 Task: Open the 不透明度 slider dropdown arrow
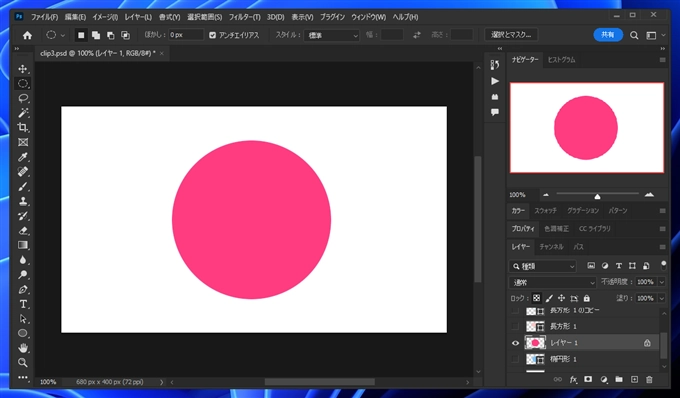pyautogui.click(x=661, y=282)
